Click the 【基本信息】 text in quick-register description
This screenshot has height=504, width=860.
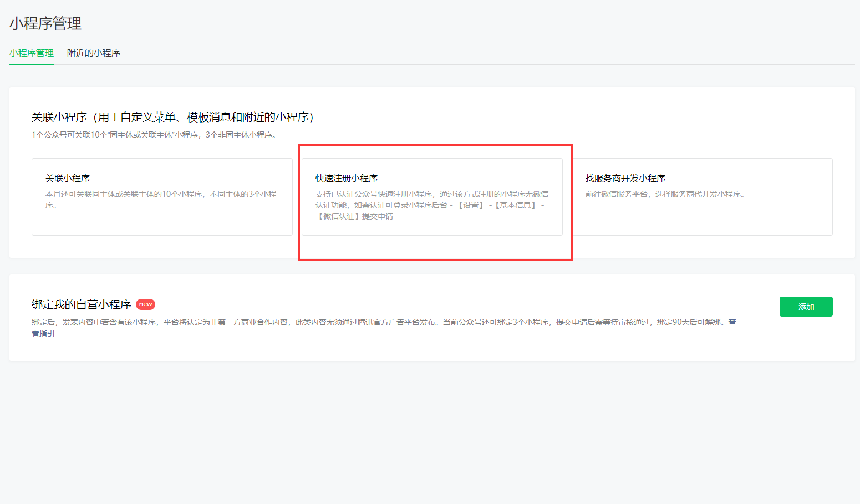(516, 206)
